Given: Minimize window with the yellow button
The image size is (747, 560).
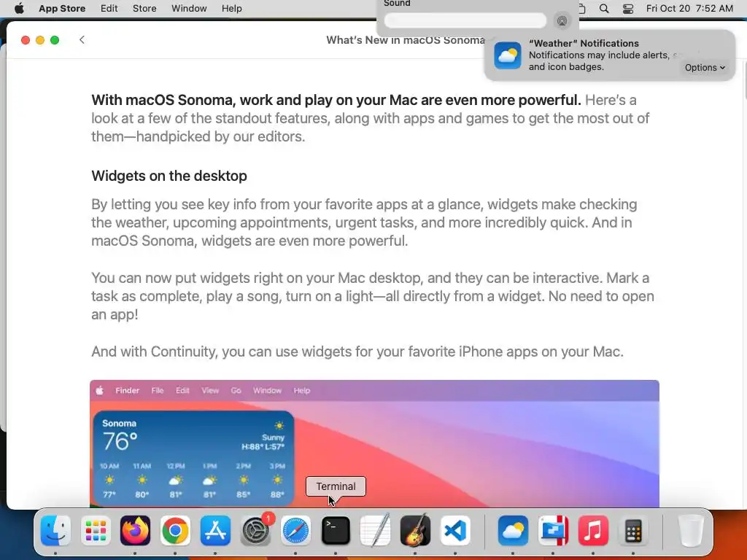Looking at the screenshot, I should click(40, 40).
